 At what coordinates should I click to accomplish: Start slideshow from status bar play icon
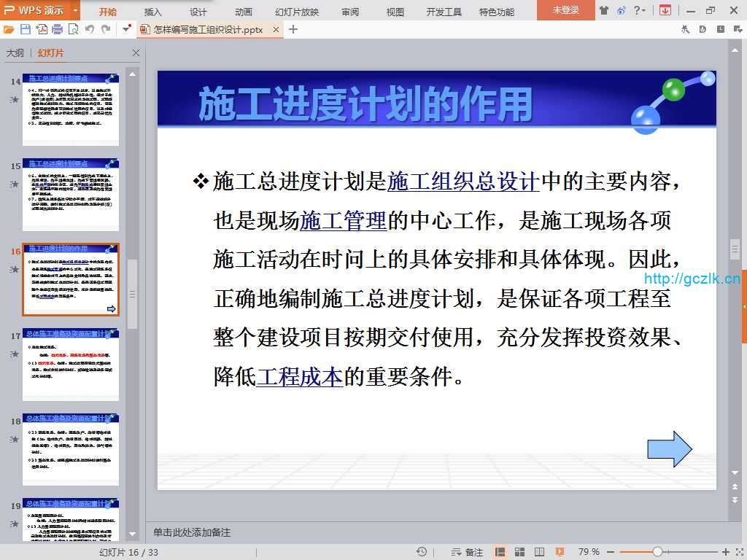(560, 552)
